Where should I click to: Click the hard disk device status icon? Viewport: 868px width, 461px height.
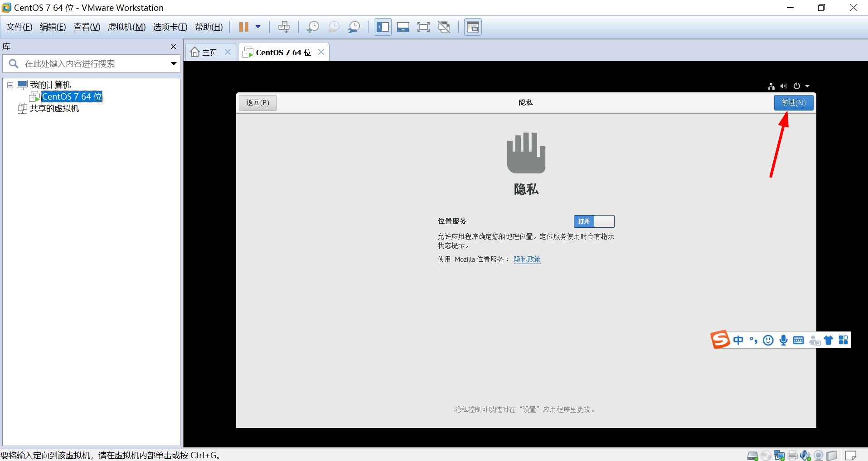[753, 456]
